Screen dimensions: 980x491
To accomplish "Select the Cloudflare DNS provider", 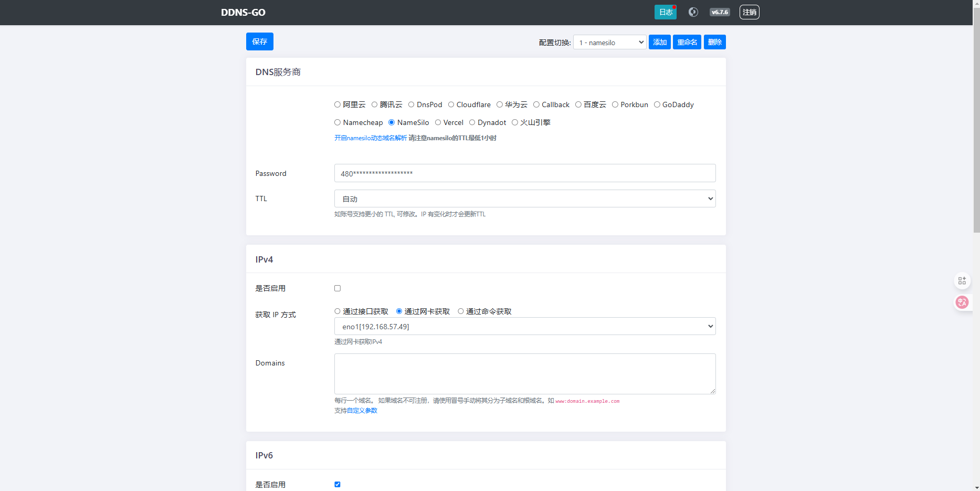I will tap(451, 105).
